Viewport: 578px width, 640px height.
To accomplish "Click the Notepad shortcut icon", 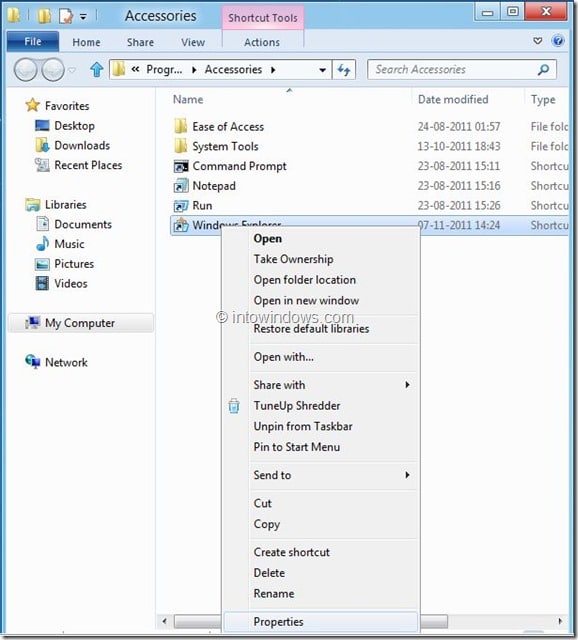I will [x=181, y=186].
